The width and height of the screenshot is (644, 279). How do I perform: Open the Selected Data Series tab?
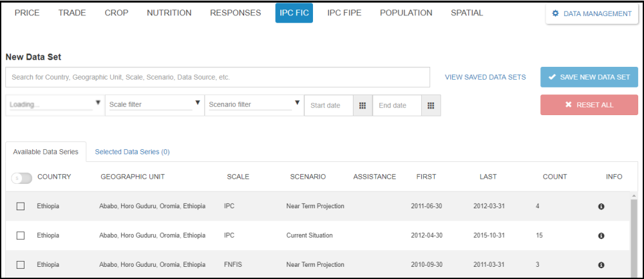click(x=132, y=152)
